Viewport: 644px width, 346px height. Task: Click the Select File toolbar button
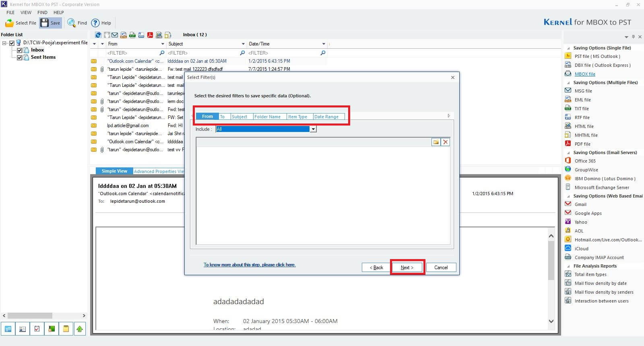coord(21,23)
